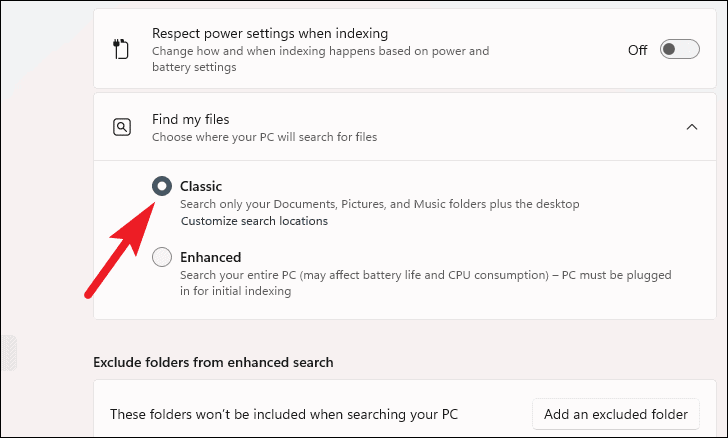Click the Search only your Documents description
Image resolution: width=728 pixels, height=438 pixels.
(x=380, y=204)
